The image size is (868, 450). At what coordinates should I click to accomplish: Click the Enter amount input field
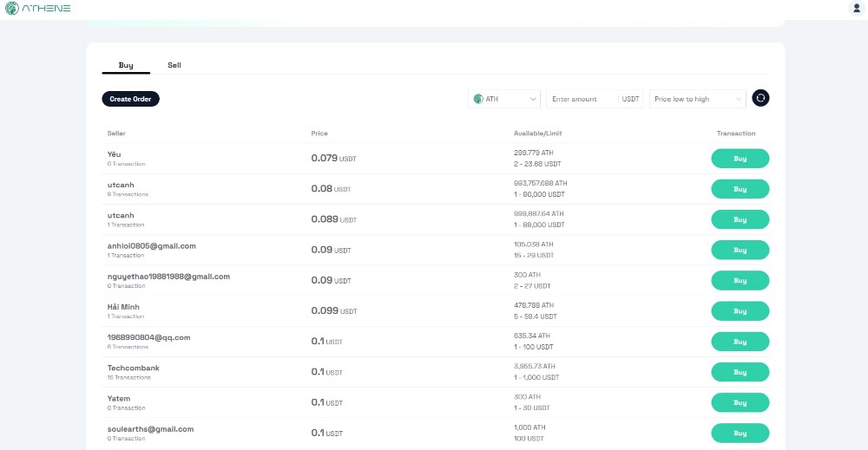[582, 99]
